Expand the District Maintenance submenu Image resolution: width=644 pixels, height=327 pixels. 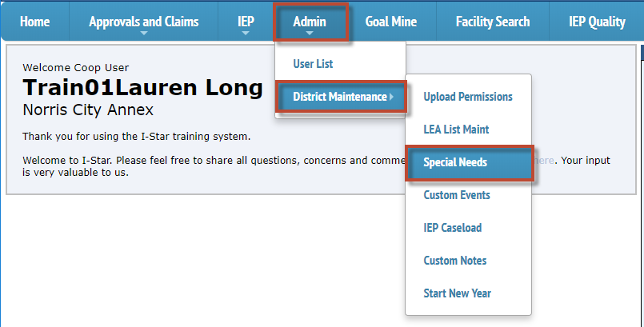coord(340,97)
